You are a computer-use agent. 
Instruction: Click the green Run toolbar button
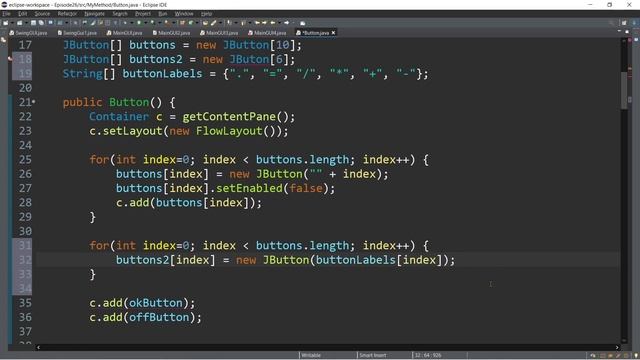pos(139,23)
